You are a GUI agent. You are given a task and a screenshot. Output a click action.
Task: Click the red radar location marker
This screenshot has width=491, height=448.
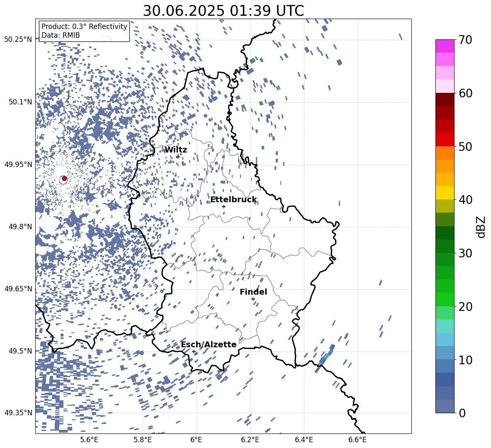64,179
